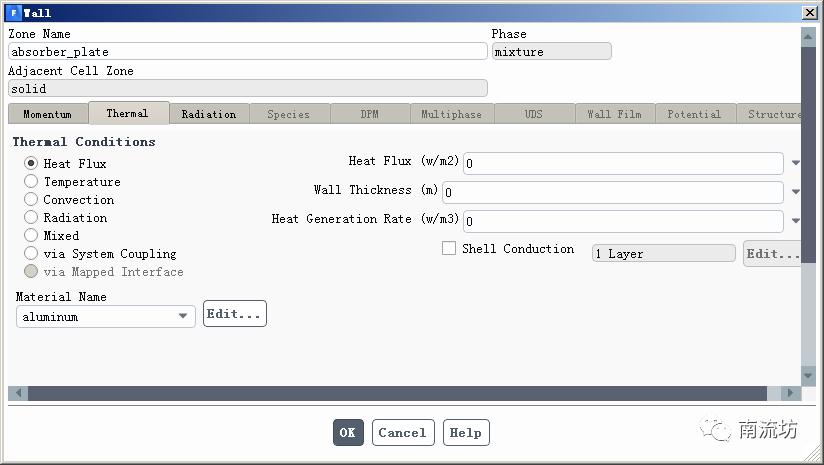This screenshot has height=465, width=824.
Task: Click the horizontal scrollbar left arrow
Action: [18, 393]
